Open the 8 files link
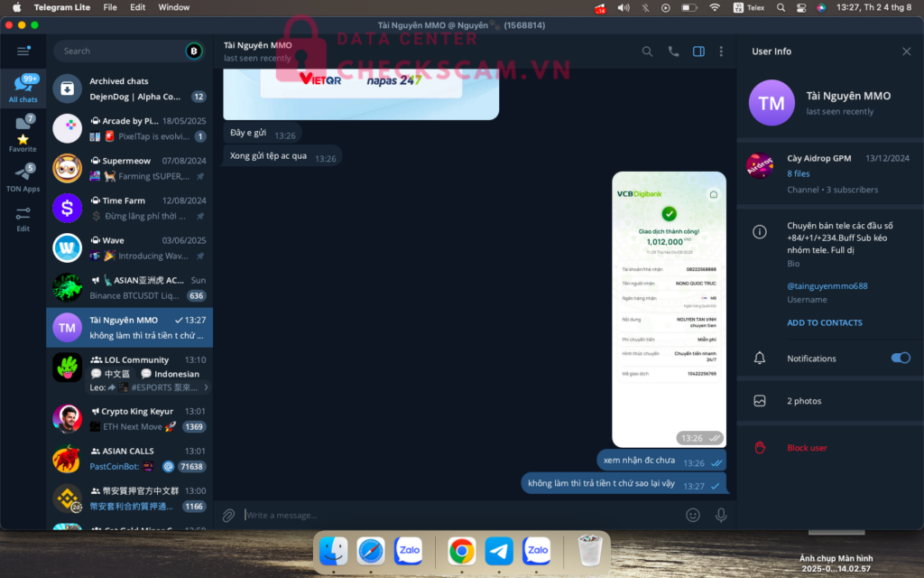This screenshot has height=578, width=924. point(798,173)
